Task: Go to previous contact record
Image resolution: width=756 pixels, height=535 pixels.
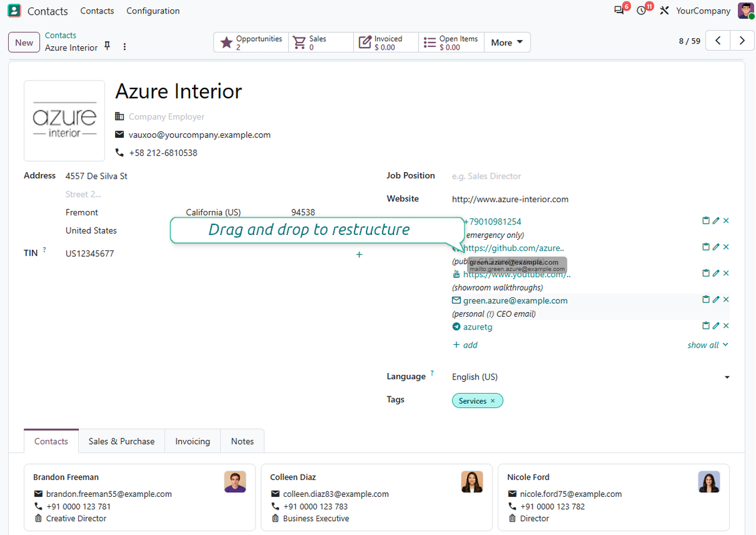Action: [718, 41]
